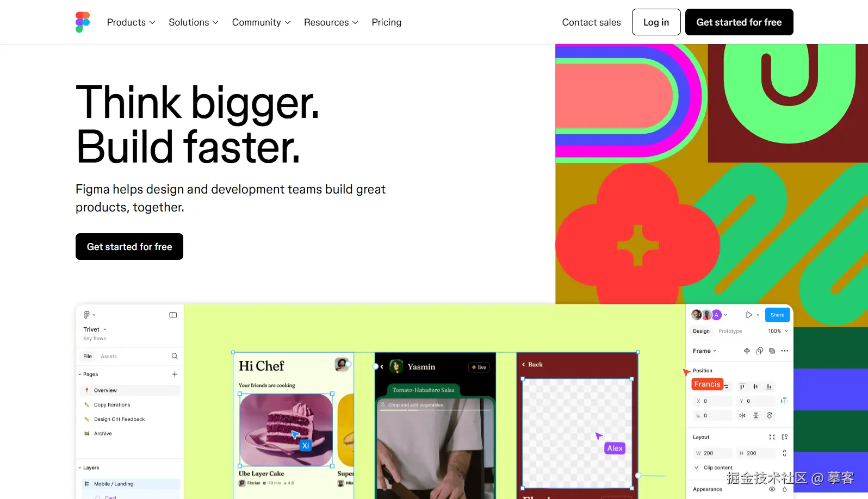868x499 pixels.
Task: Open the more options ellipsis beside Frame
Action: point(784,351)
